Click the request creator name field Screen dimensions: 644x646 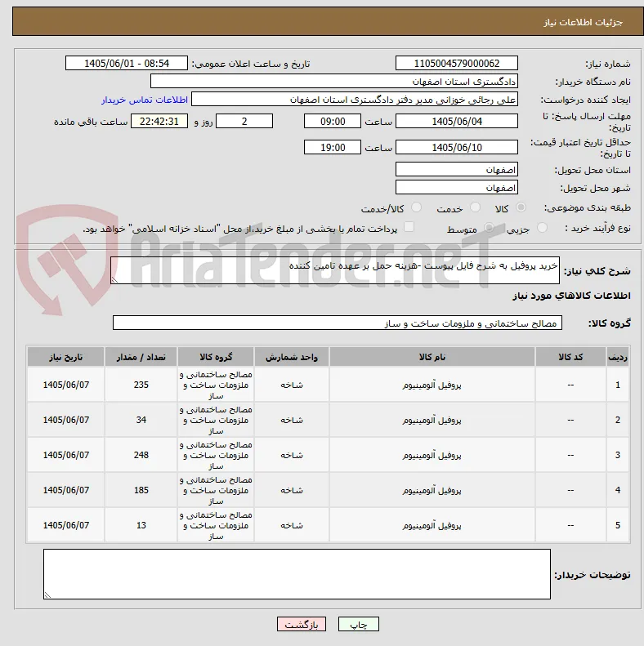click(355, 100)
